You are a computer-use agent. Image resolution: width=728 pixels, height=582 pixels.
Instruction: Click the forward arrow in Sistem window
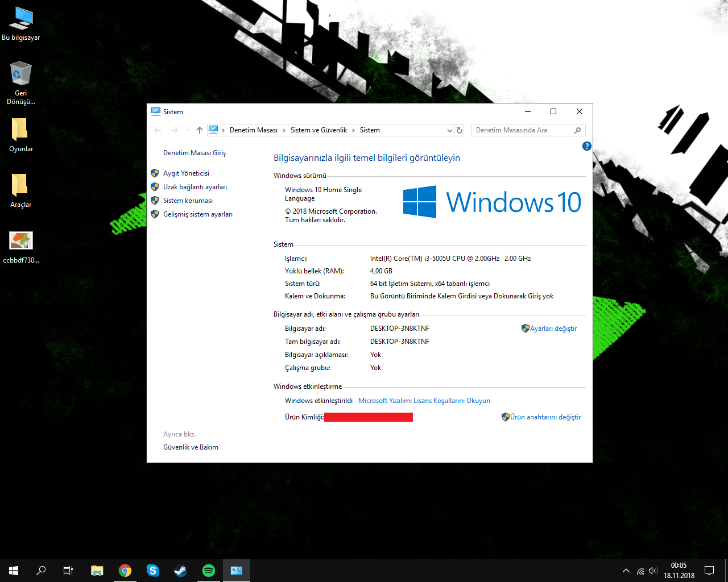(x=174, y=130)
